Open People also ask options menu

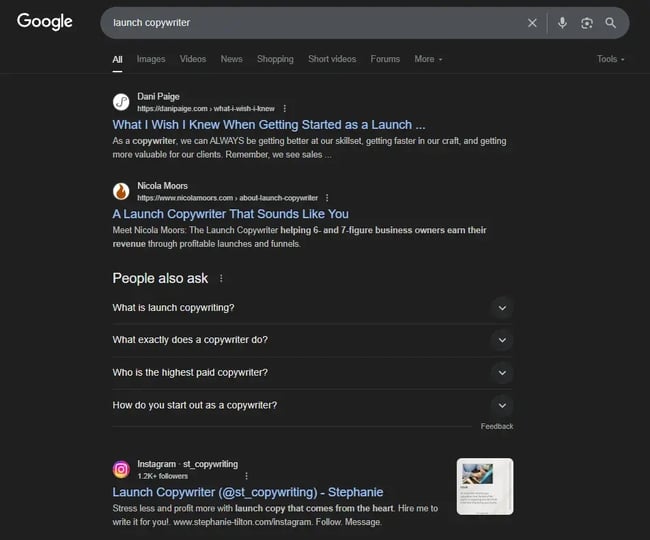(x=222, y=279)
